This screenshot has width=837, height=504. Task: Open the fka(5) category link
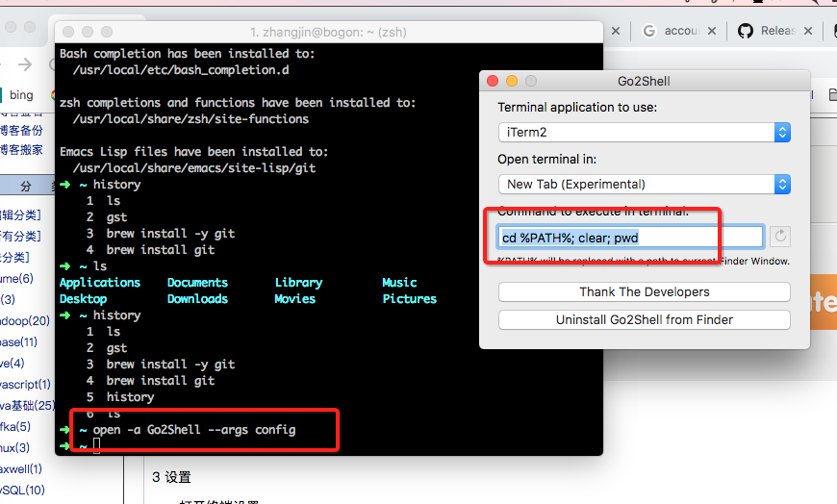coord(15,427)
